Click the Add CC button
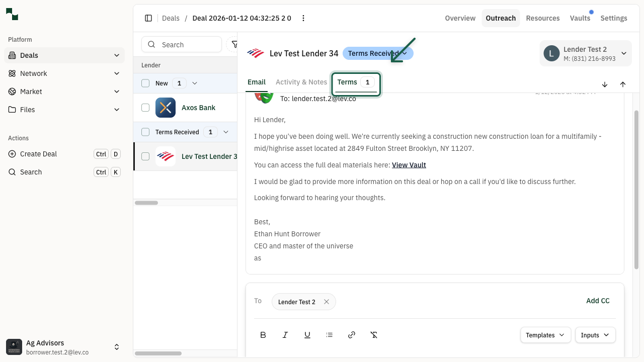The height and width of the screenshot is (362, 644). coord(598,301)
